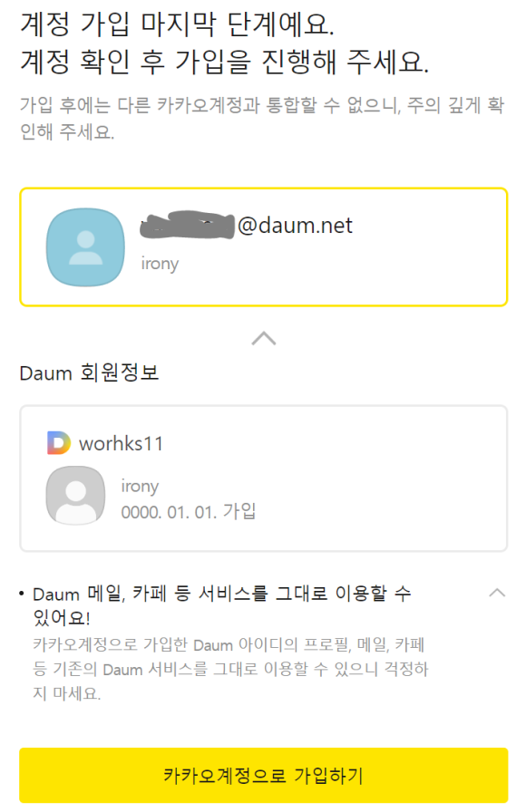
Task: Click the gray 카카오계정으로 가입한 Daum description text
Action: 230,669
